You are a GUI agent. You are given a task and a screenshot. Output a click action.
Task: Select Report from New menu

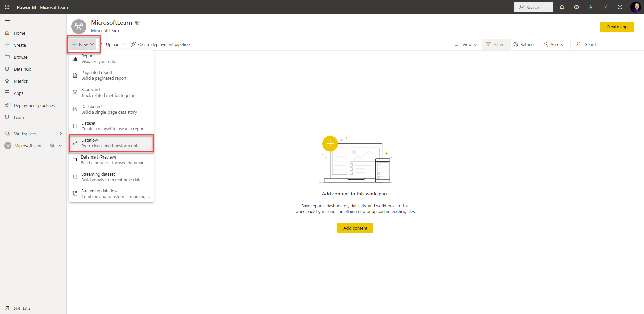tap(111, 59)
